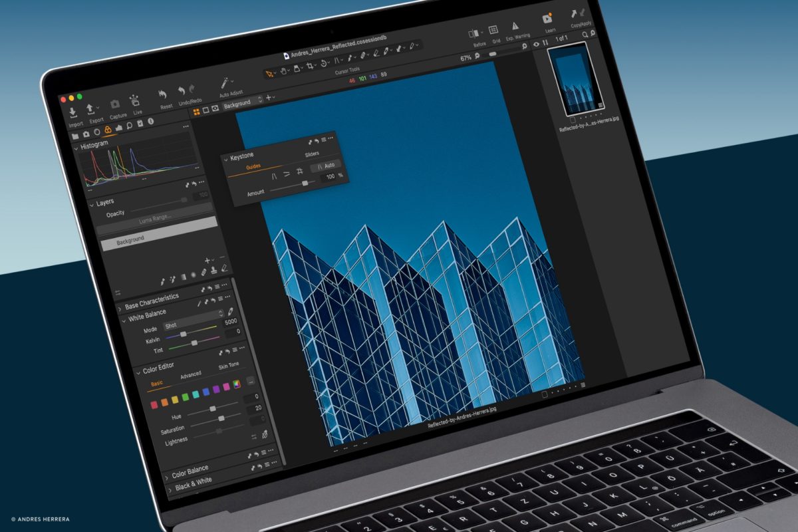Click the Capture camera icon

tap(116, 104)
